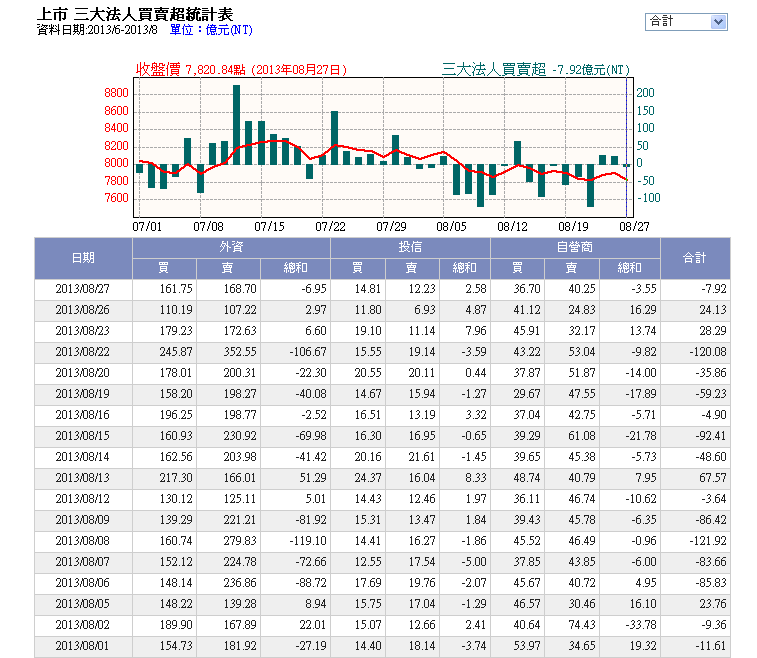757x658 pixels.
Task: Click foreign sell value 352.55
Action: [240, 352]
